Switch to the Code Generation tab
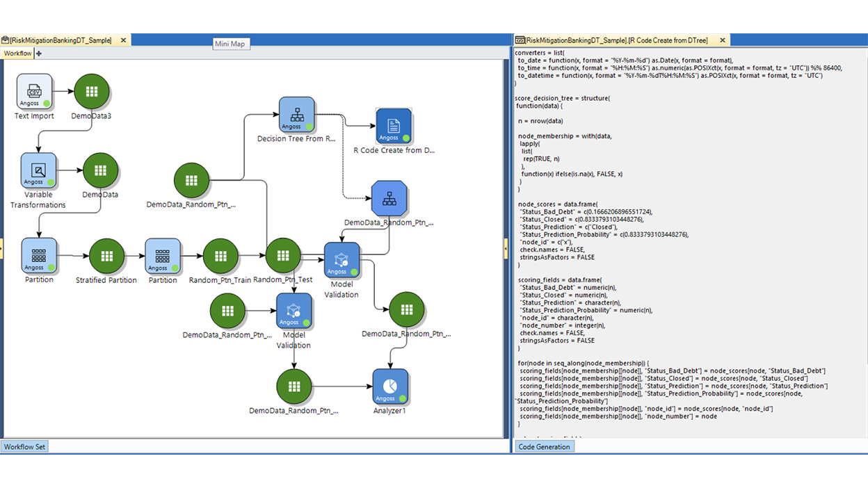Screen dimensions: 868x488 544,446
